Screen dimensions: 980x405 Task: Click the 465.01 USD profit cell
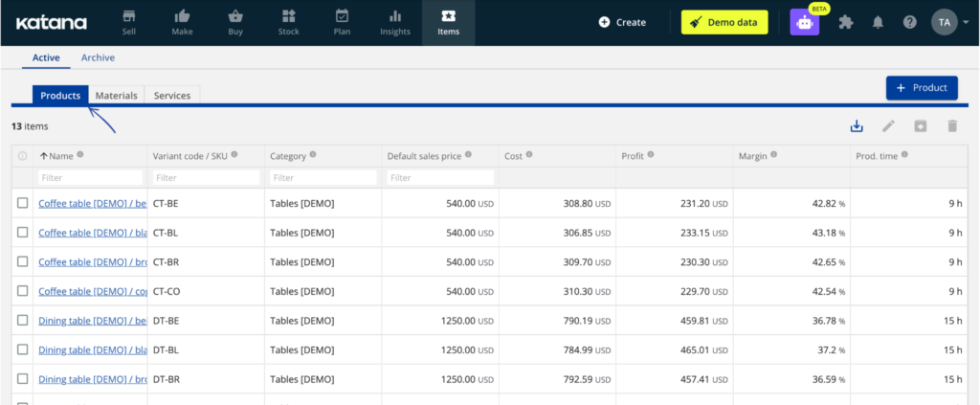point(675,349)
